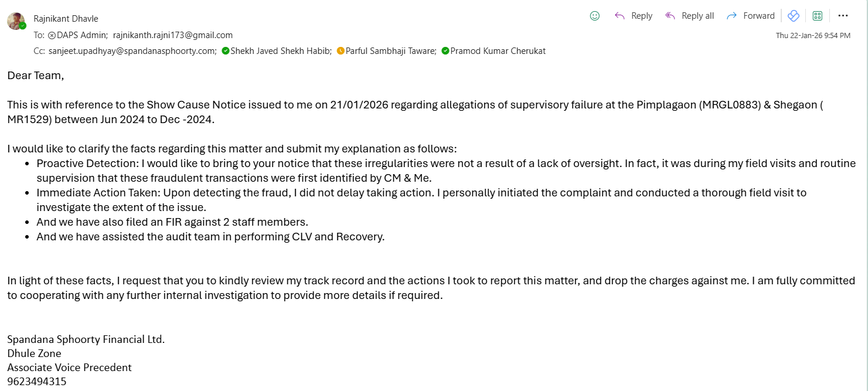This screenshot has width=868, height=391.
Task: Click the Reply arrow icon
Action: click(x=619, y=16)
